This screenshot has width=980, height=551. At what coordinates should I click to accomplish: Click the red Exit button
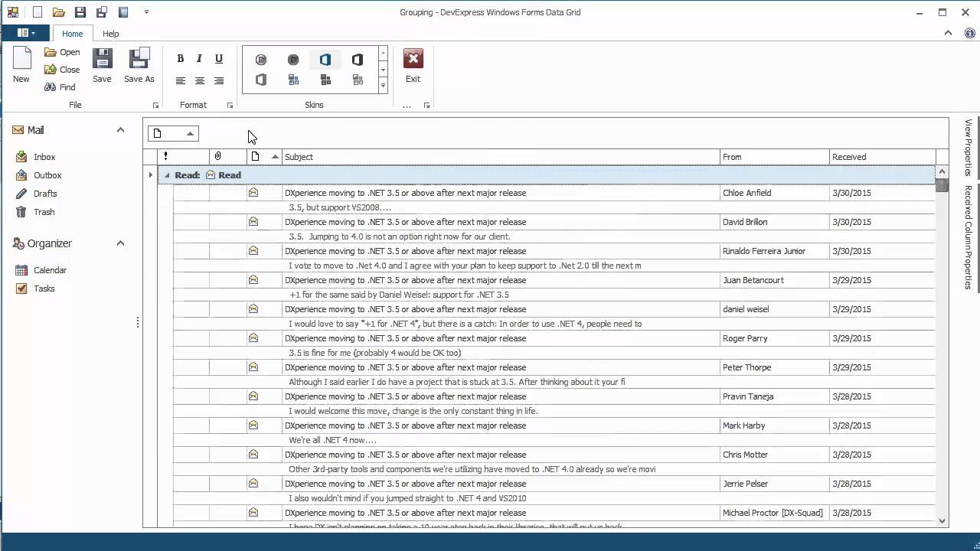click(x=413, y=65)
